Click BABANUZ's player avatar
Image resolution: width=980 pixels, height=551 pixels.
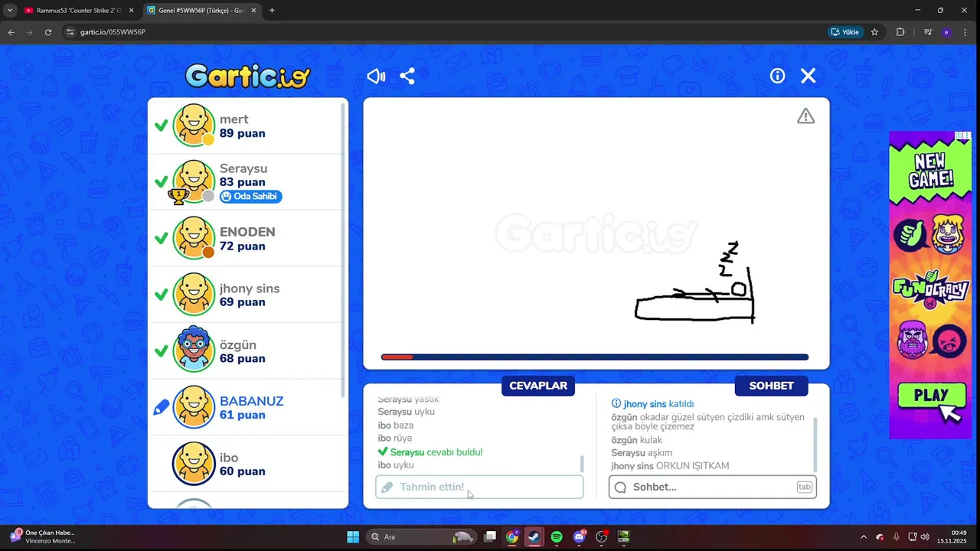194,407
